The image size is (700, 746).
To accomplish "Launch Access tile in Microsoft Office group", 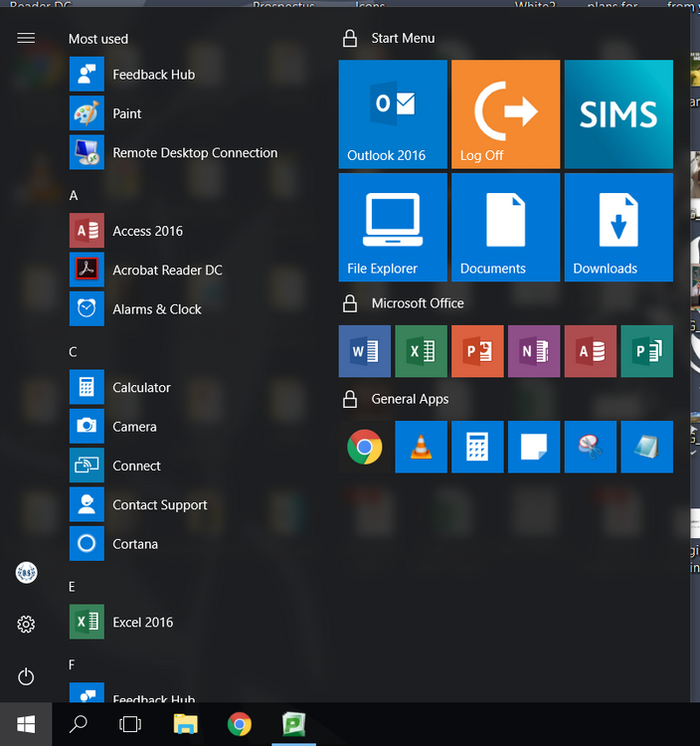I will coord(591,351).
